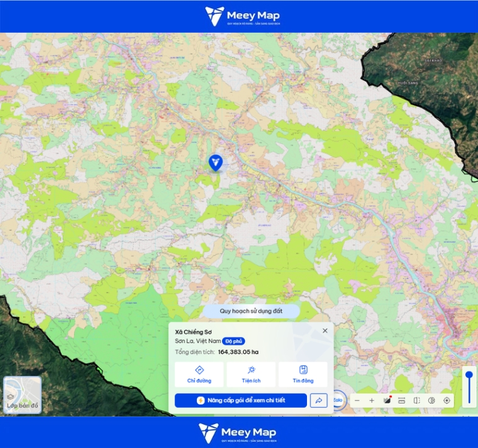
Task: Open the map tool with red dot
Action: point(387,400)
